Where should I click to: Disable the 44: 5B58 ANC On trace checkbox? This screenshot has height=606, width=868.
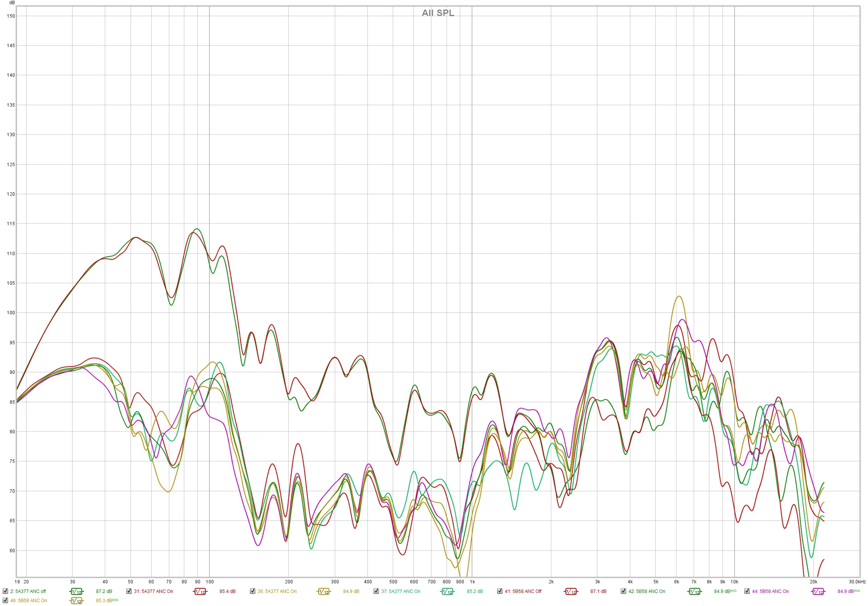coord(747,591)
